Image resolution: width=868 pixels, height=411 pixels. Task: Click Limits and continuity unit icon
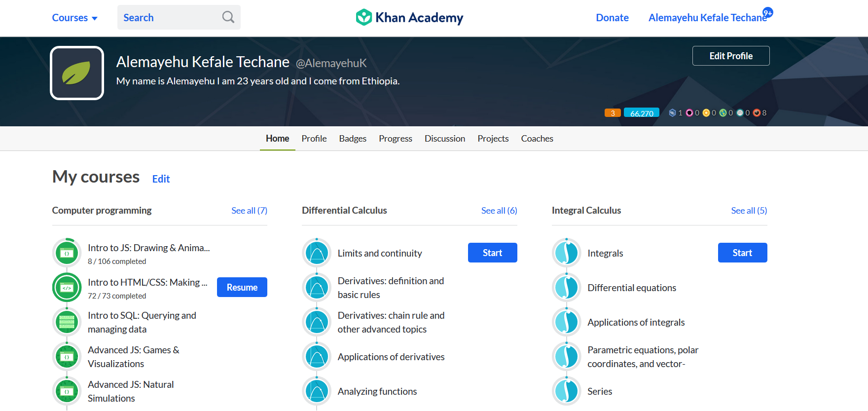[317, 253]
